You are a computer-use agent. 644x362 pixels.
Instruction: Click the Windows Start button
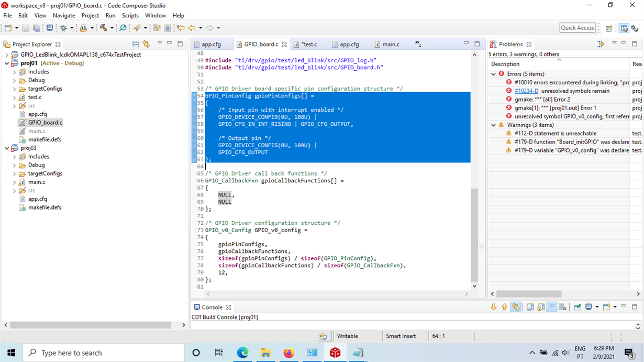pos(11,353)
